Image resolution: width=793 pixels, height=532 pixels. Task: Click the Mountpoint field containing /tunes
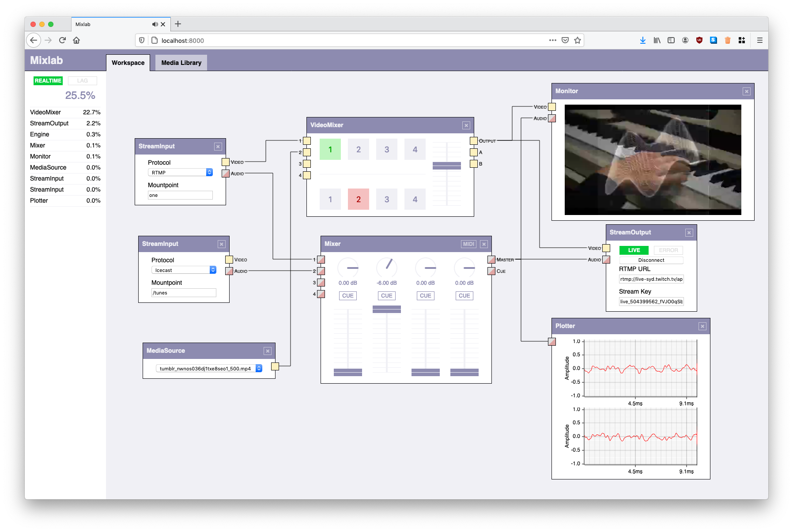184,293
